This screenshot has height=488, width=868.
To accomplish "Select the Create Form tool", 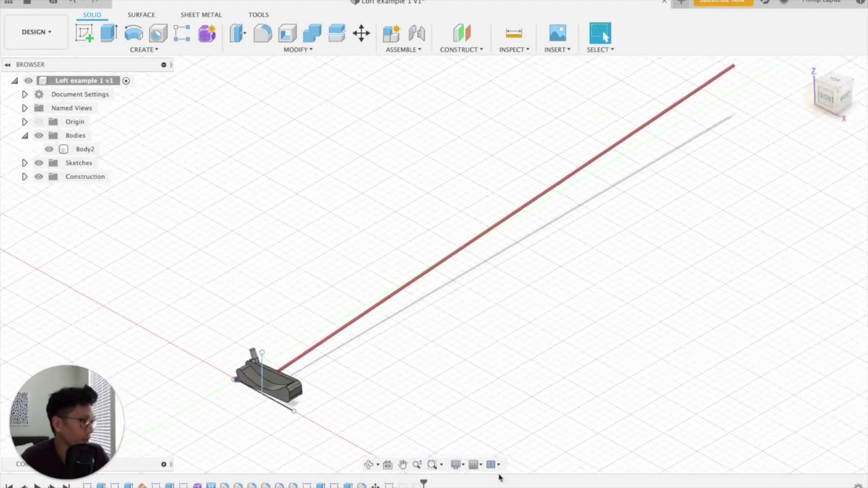I will [207, 33].
